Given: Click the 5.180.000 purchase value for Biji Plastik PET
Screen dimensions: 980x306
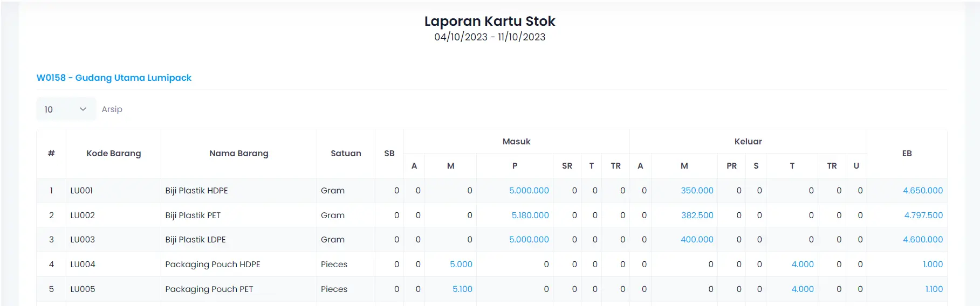Looking at the screenshot, I should pyautogui.click(x=530, y=215).
